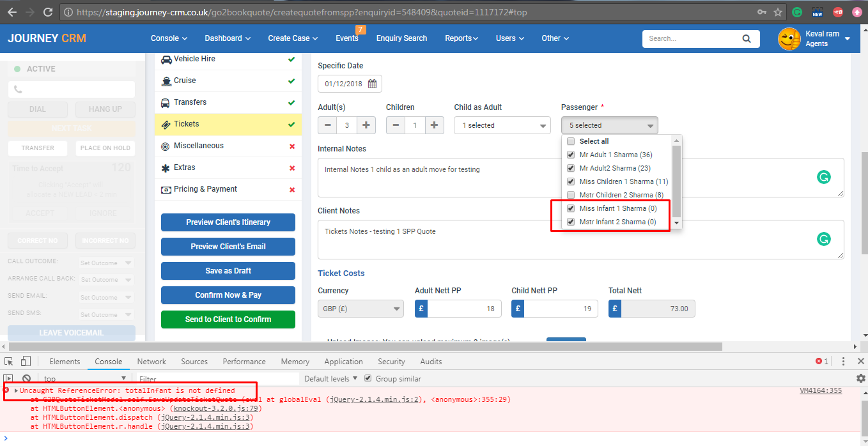868x446 pixels.
Task: Close the DevTools panel
Action: pyautogui.click(x=860, y=361)
